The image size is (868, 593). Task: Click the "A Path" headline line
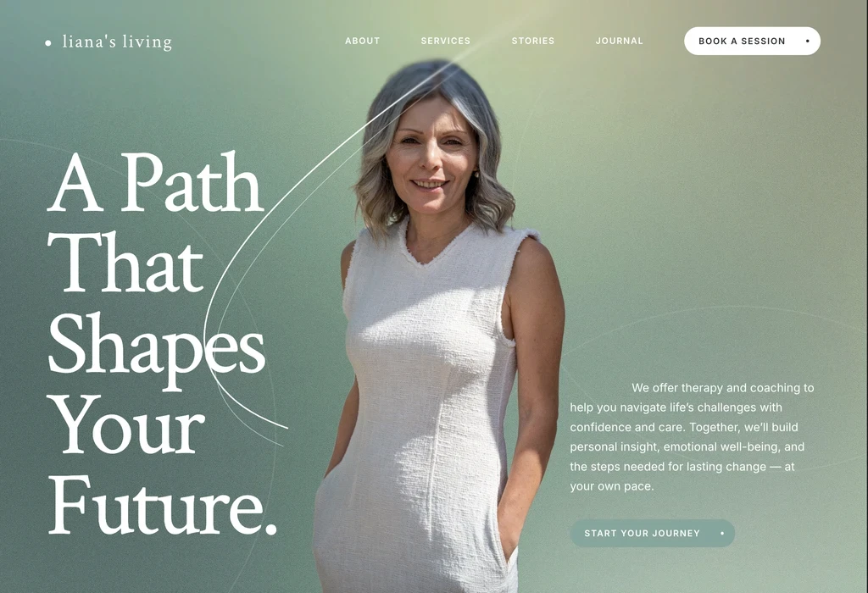pos(156,181)
